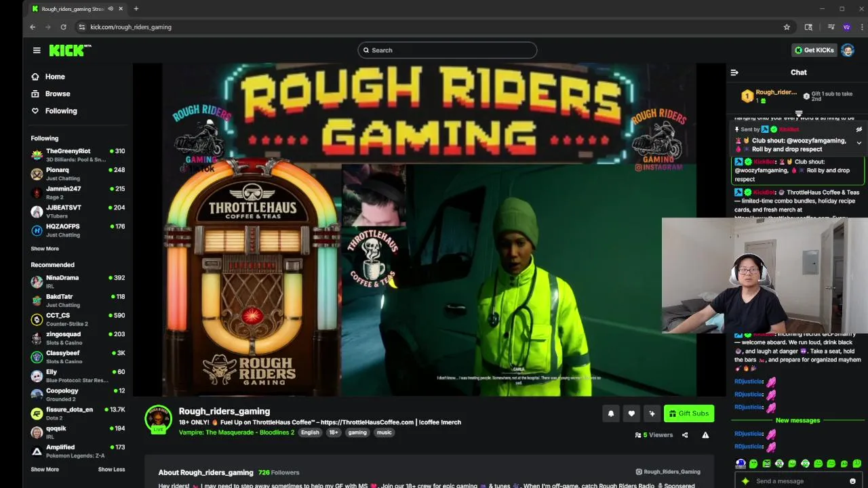Go back in browser

(33, 27)
